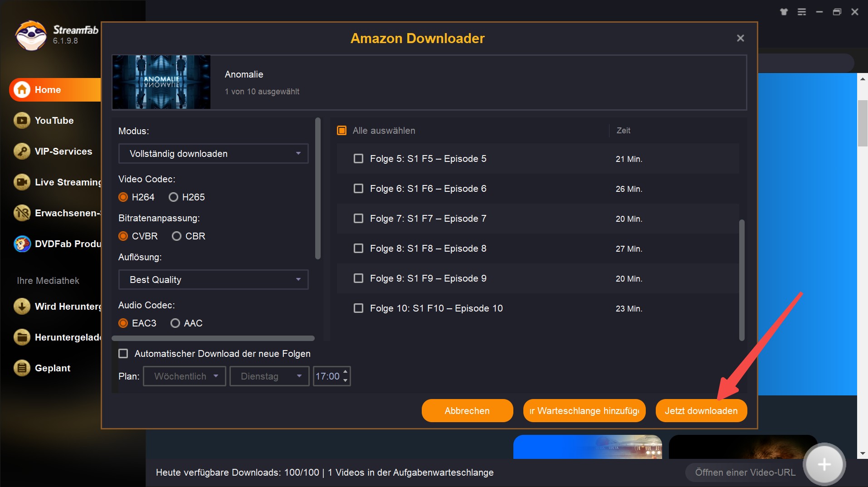Decrease the 17:00 time with down arrow
This screenshot has width=868, height=487.
346,380
